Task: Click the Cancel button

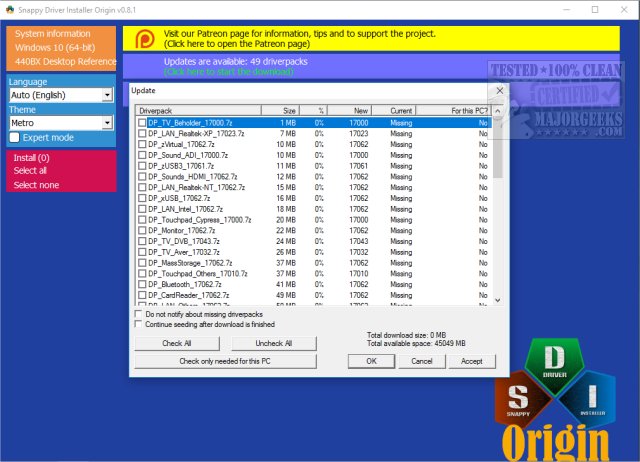Action: tap(422, 361)
